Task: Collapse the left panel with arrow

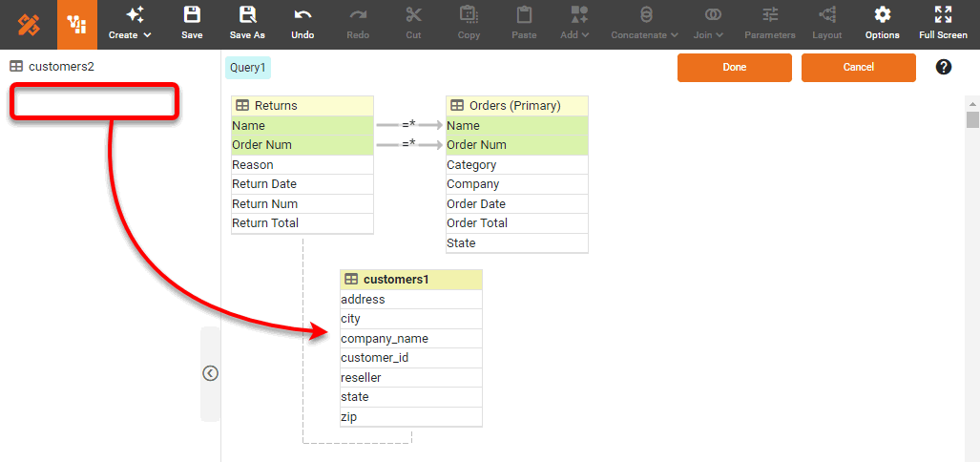Action: tap(211, 373)
